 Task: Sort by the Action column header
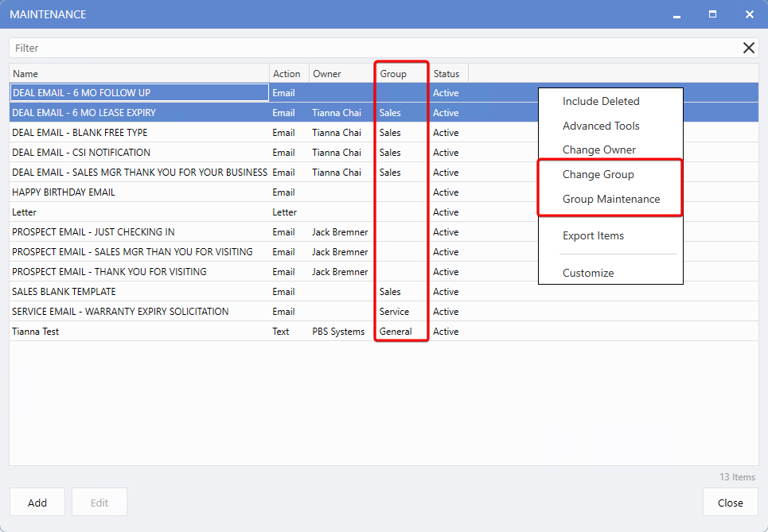287,74
